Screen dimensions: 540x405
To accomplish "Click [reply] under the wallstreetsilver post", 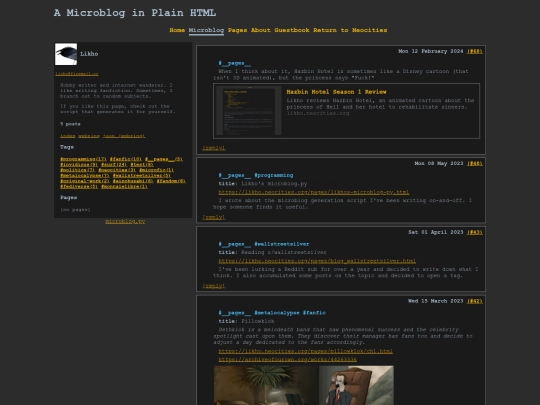I will (214, 286).
